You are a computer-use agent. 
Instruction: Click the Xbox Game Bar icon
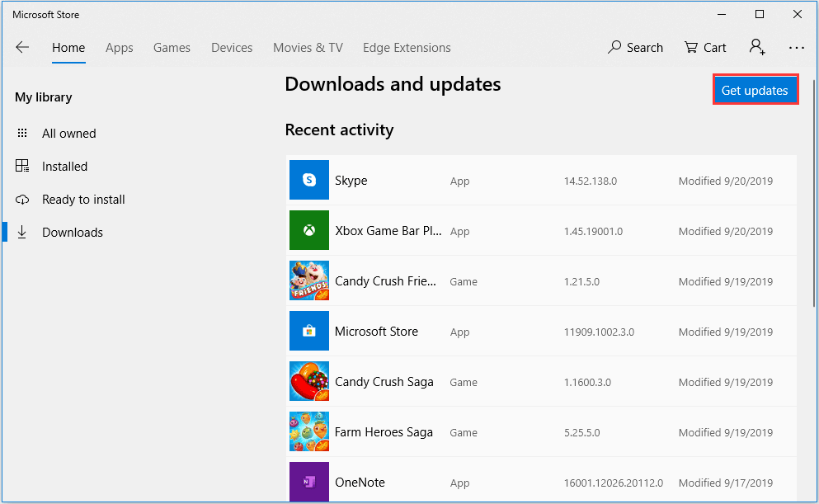coord(308,230)
